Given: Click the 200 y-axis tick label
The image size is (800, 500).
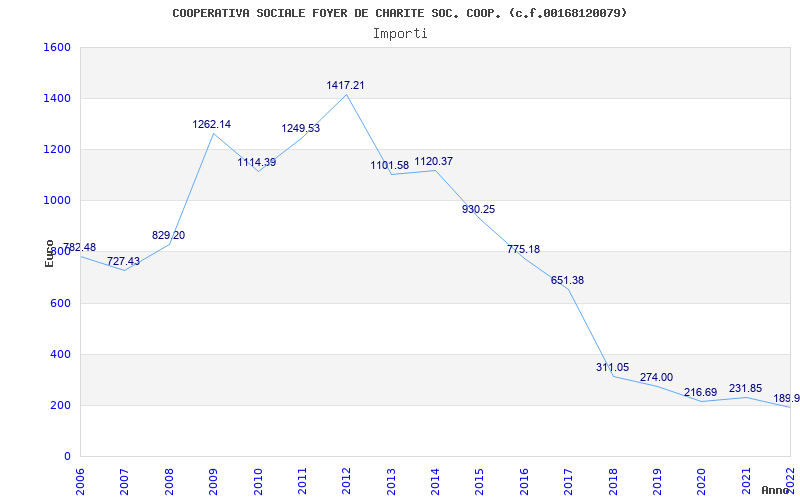Looking at the screenshot, I should (60, 405).
